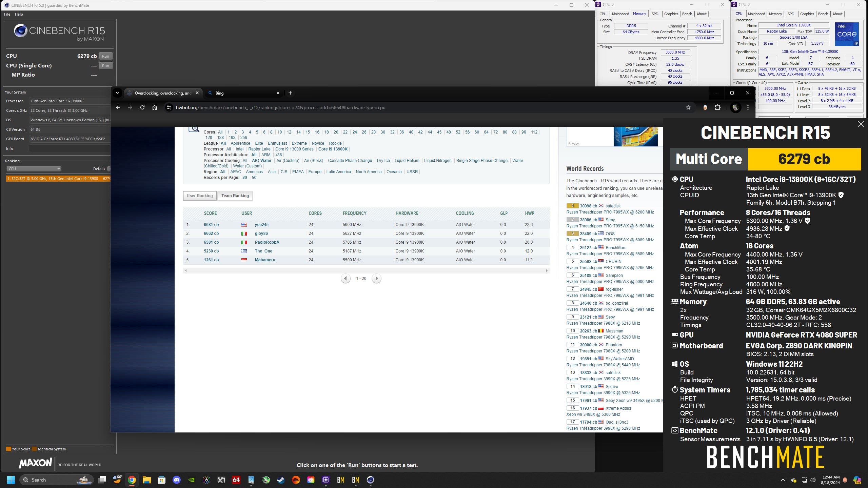Open the Graphics tab in right CPU-Z
The width and height of the screenshot is (868, 488).
pos(807,14)
